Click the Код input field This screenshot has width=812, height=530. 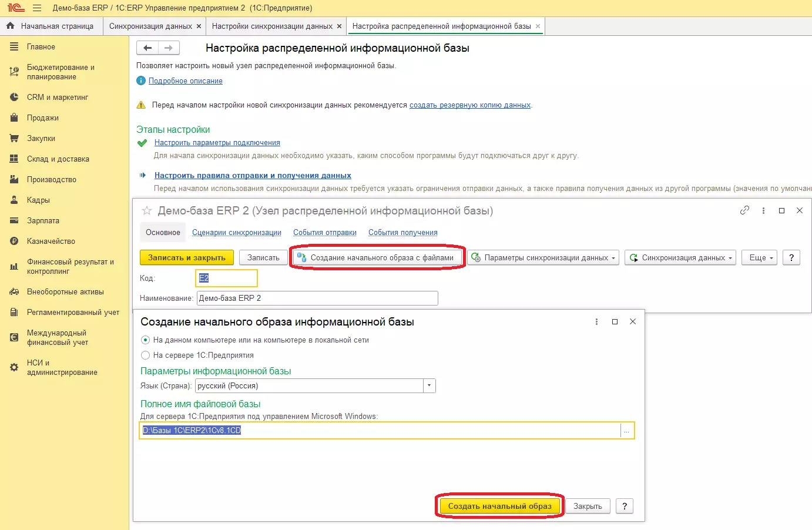[226, 278]
